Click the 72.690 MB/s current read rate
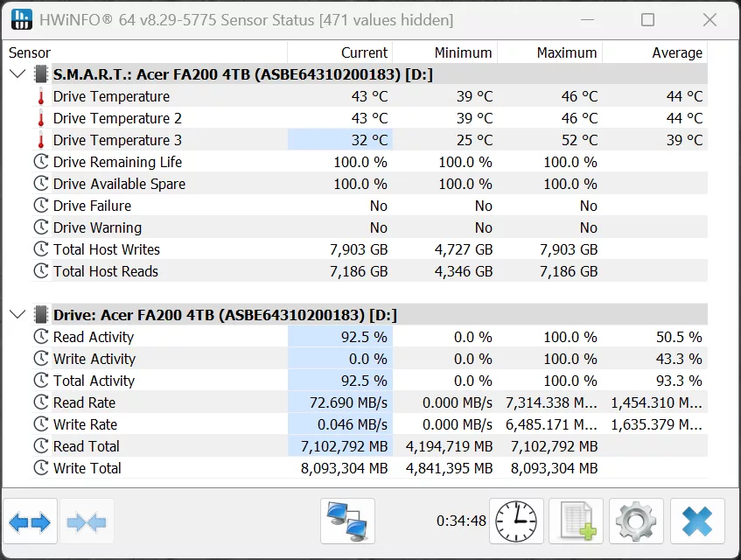 coord(348,402)
